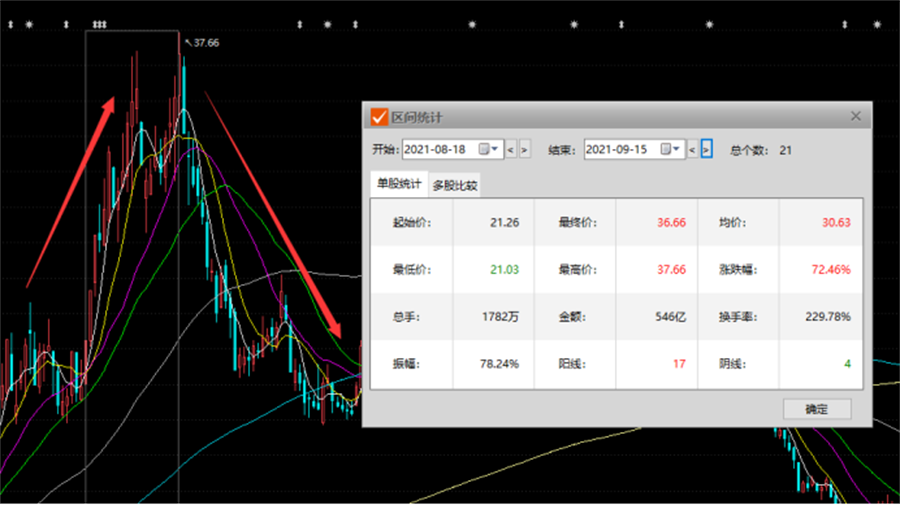Image resolution: width=900 pixels, height=505 pixels.
Task: Select the 阳线 count 17
Action: pyautogui.click(x=679, y=364)
